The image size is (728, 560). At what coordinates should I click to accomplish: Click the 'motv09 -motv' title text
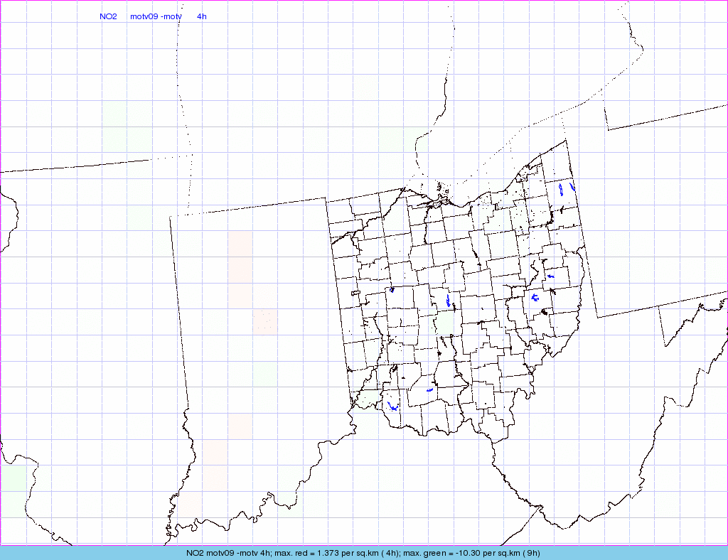pos(155,16)
